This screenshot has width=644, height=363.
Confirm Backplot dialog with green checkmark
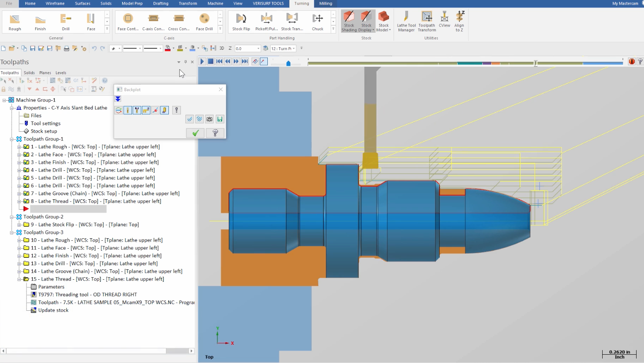195,133
